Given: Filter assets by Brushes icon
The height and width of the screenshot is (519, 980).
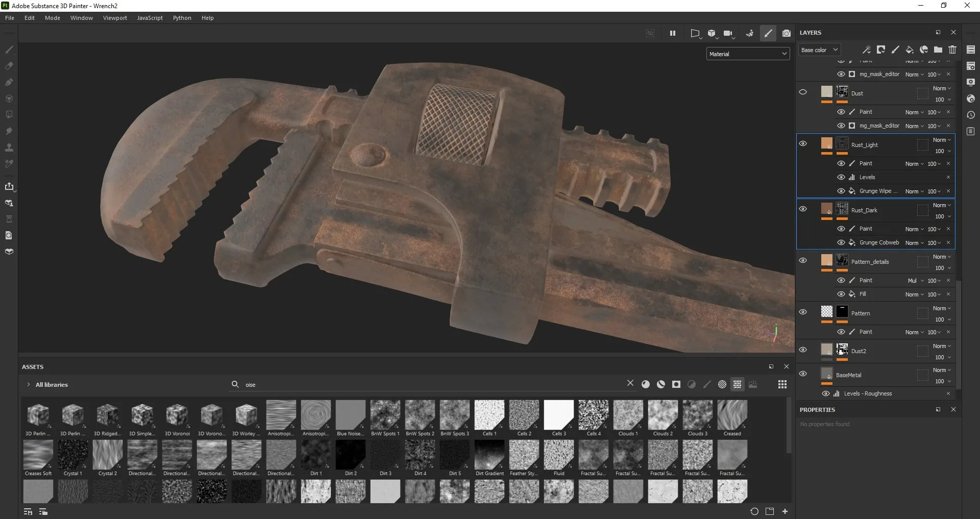Looking at the screenshot, I should click(707, 384).
